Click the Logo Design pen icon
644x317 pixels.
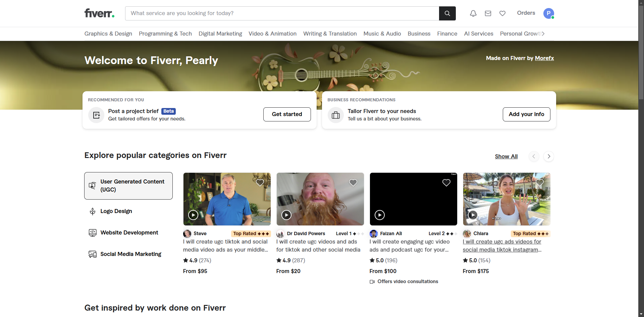tap(93, 211)
